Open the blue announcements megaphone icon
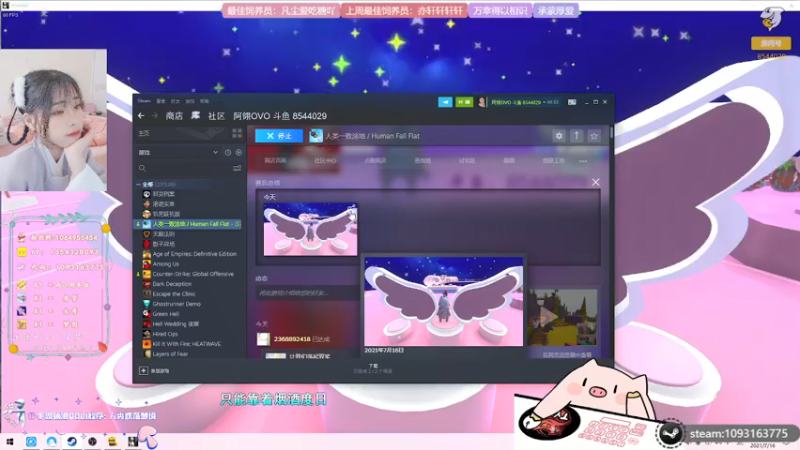The height and width of the screenshot is (450, 800). click(445, 102)
